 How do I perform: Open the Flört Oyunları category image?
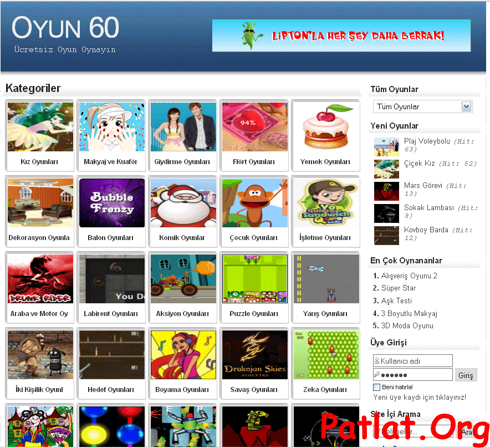pyautogui.click(x=255, y=127)
